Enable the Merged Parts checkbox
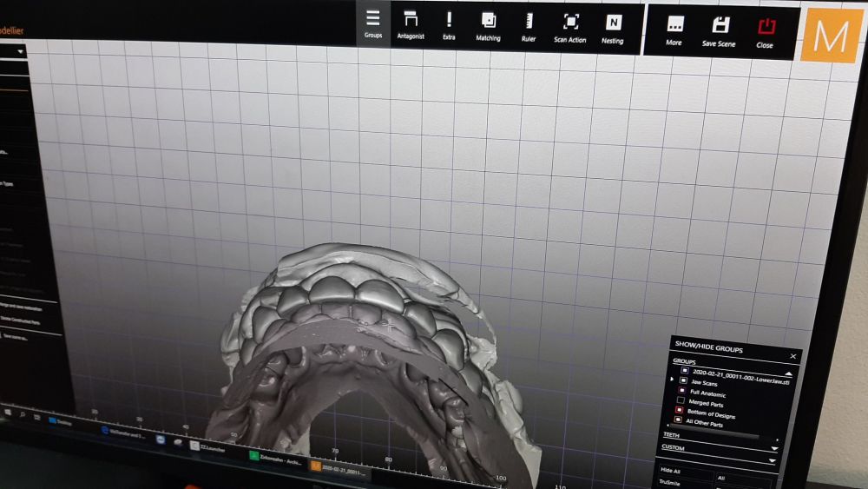This screenshot has height=489, width=868. pos(681,400)
